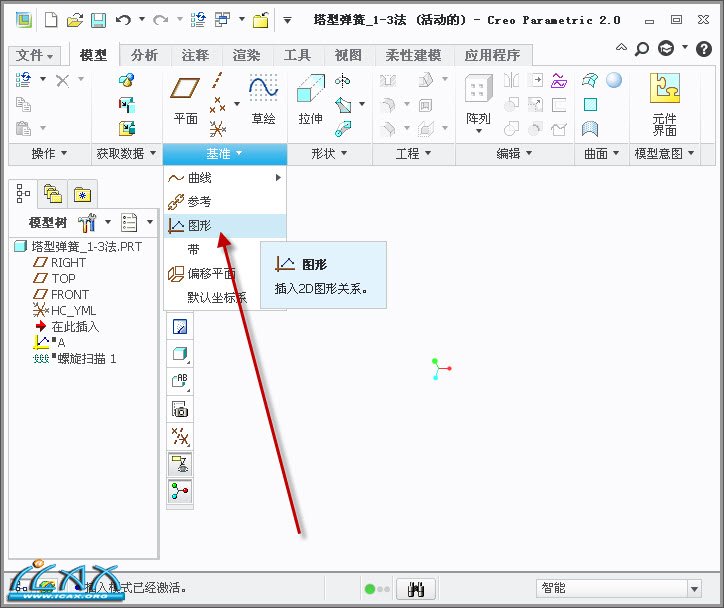Viewport: 724px width, 608px height.
Task: Click the Coordinate System icon in ribbon
Action: pyautogui.click(x=217, y=129)
